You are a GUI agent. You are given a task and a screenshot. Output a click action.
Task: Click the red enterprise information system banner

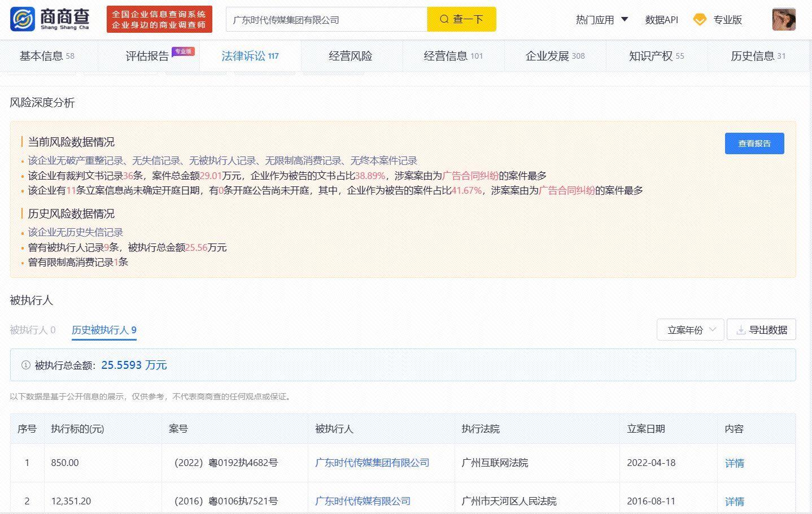click(159, 19)
